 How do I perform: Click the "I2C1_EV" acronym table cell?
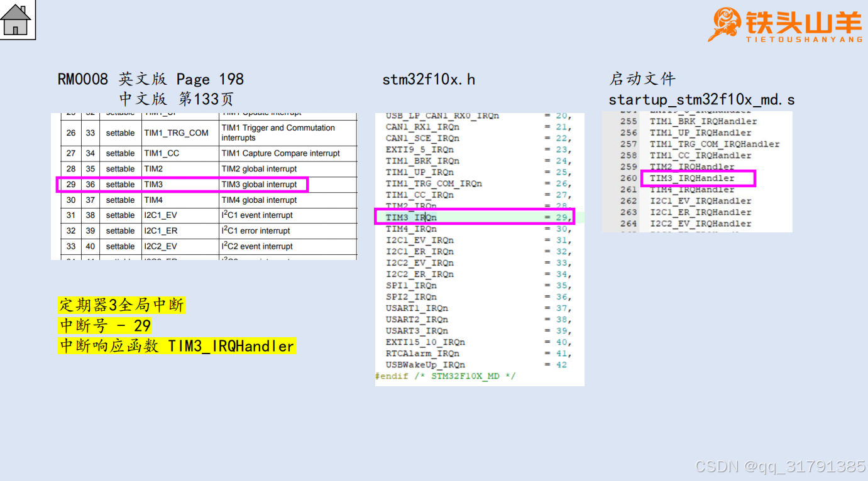coord(160,215)
